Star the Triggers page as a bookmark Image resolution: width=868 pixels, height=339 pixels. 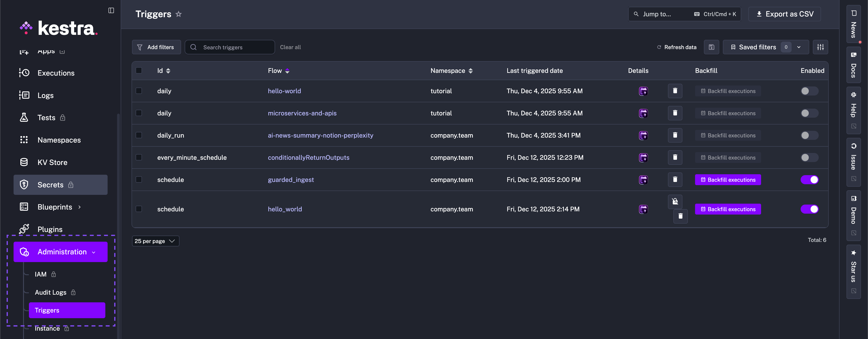point(179,14)
